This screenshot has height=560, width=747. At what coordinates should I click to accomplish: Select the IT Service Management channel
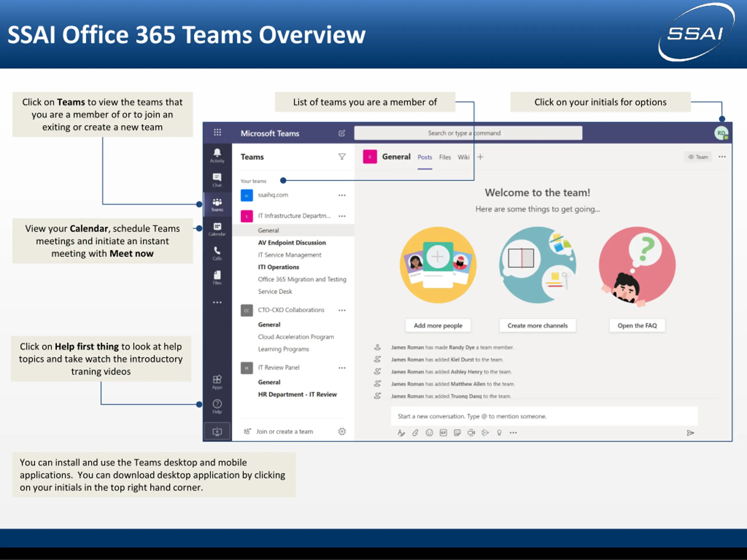tap(289, 255)
